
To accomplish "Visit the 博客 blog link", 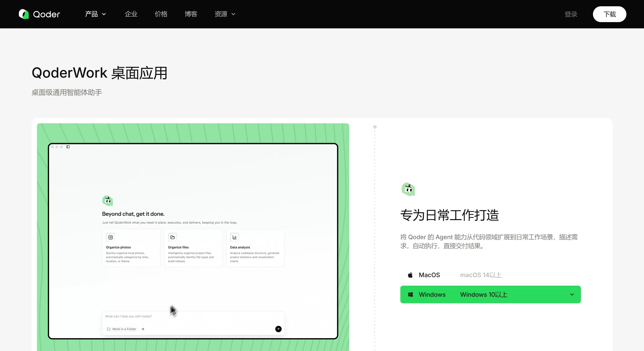I will click(x=191, y=14).
